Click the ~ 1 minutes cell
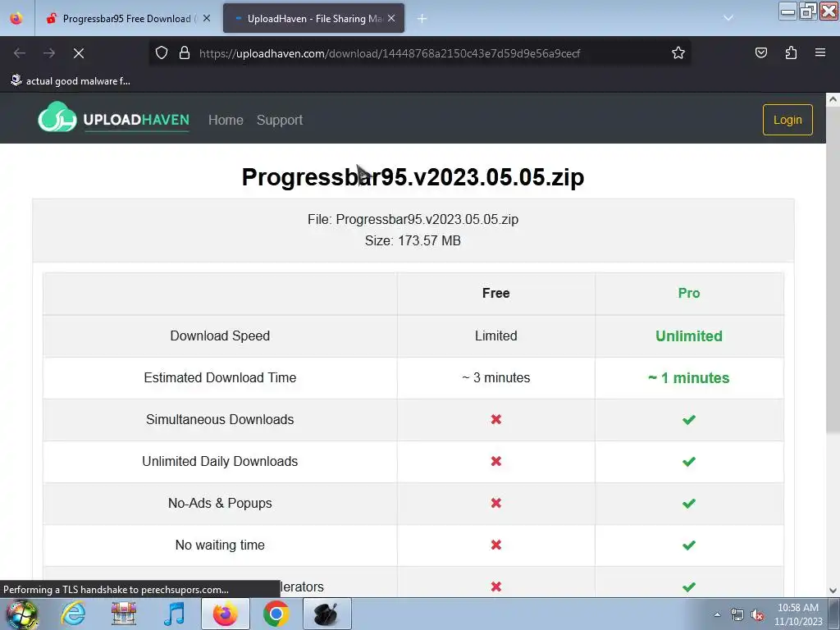 pyautogui.click(x=689, y=377)
